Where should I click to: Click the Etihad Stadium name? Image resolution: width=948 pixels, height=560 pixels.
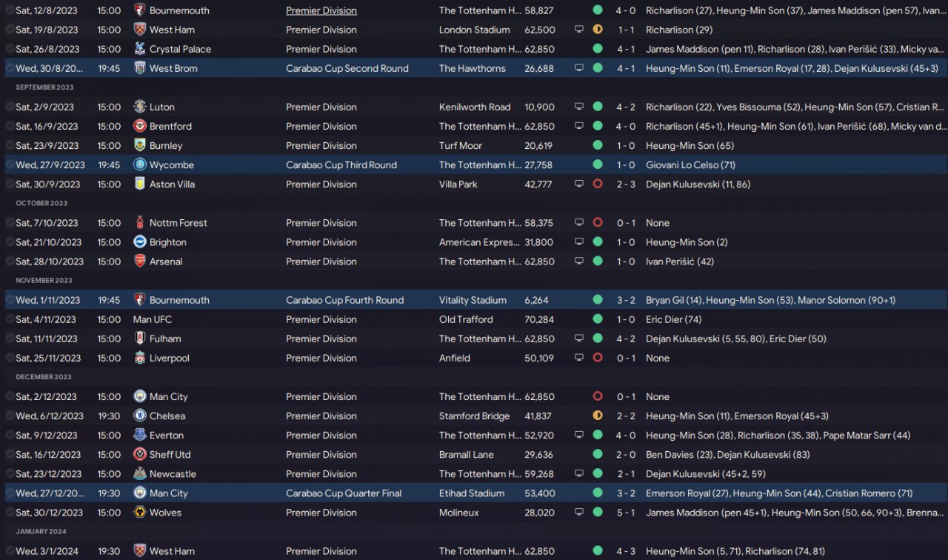point(472,493)
